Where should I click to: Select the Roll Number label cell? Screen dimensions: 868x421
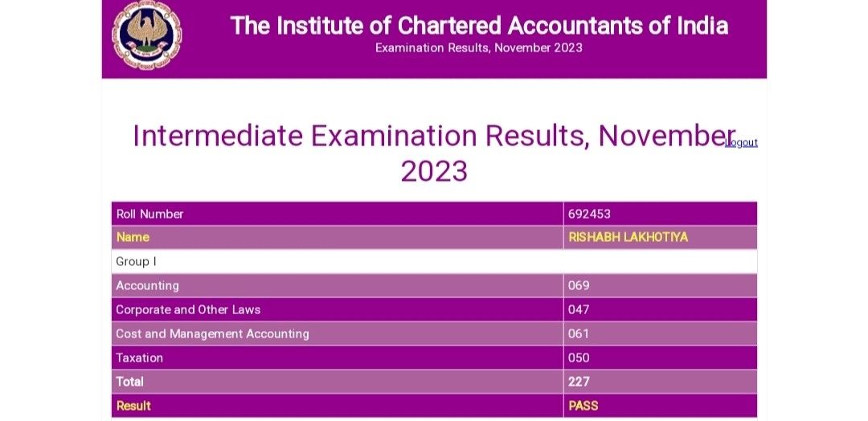tap(337, 214)
